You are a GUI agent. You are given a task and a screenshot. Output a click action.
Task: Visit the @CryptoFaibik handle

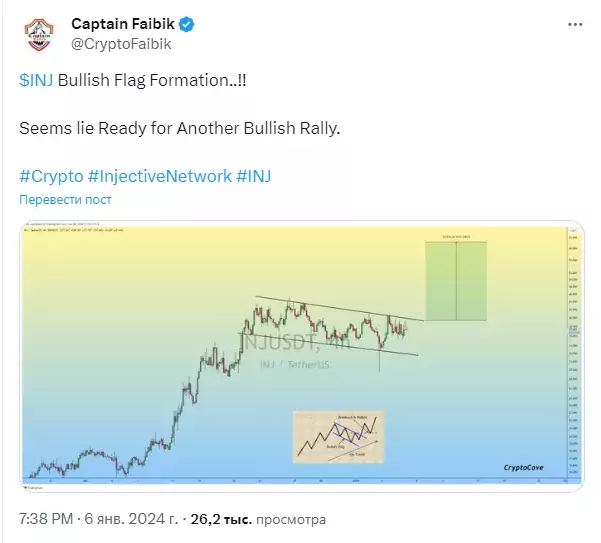(x=121, y=44)
